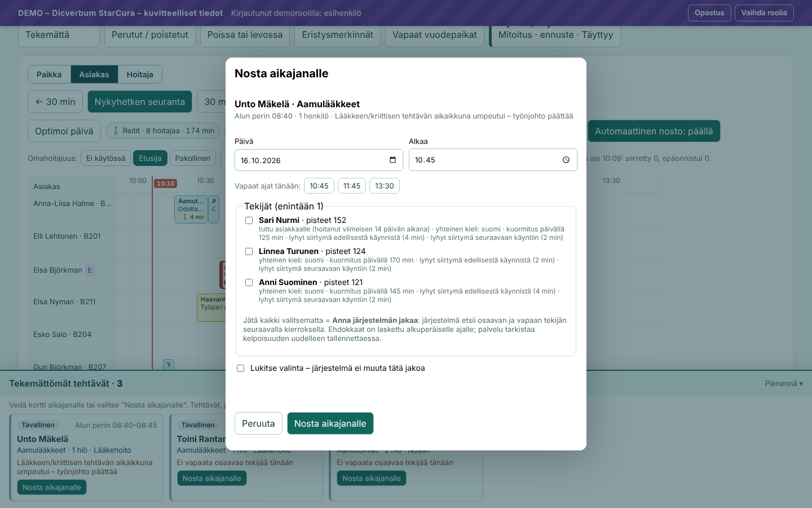Open the Opastus guide
Screen dimensions: 812x508
pyautogui.click(x=709, y=13)
